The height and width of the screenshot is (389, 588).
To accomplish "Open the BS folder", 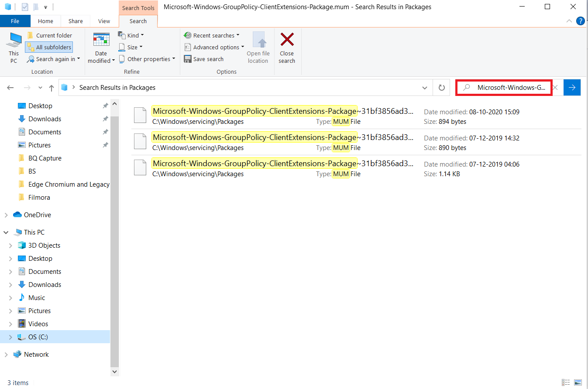I will click(32, 171).
